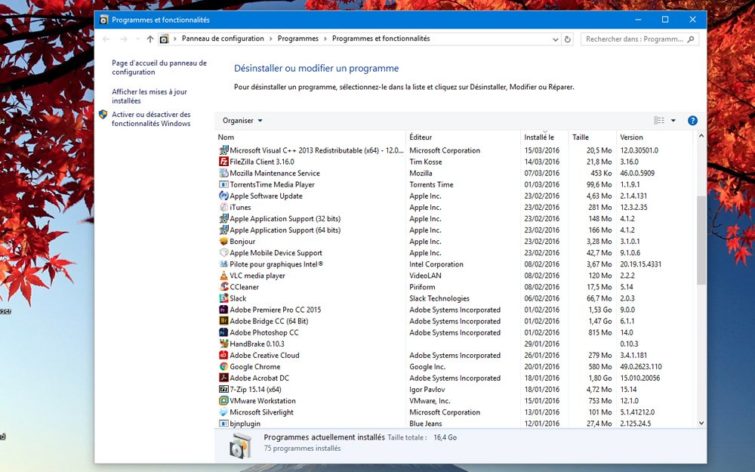
Task: Open the address bar history dropdown
Action: tap(555, 39)
